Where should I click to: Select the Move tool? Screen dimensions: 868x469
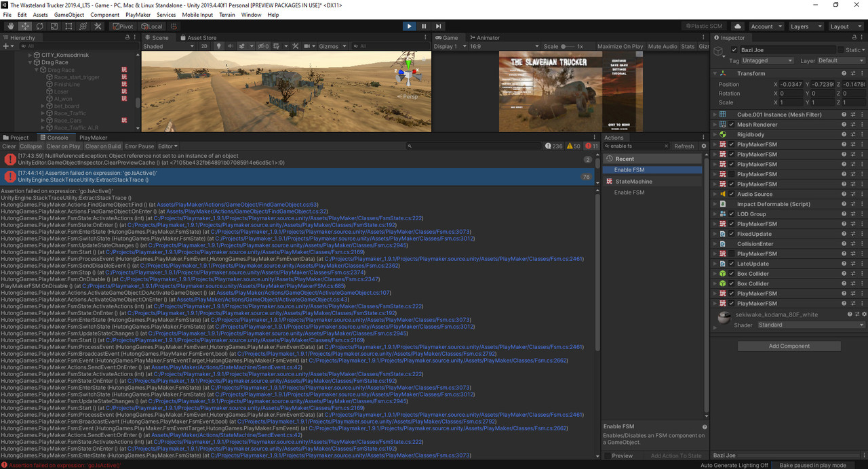(x=25, y=26)
